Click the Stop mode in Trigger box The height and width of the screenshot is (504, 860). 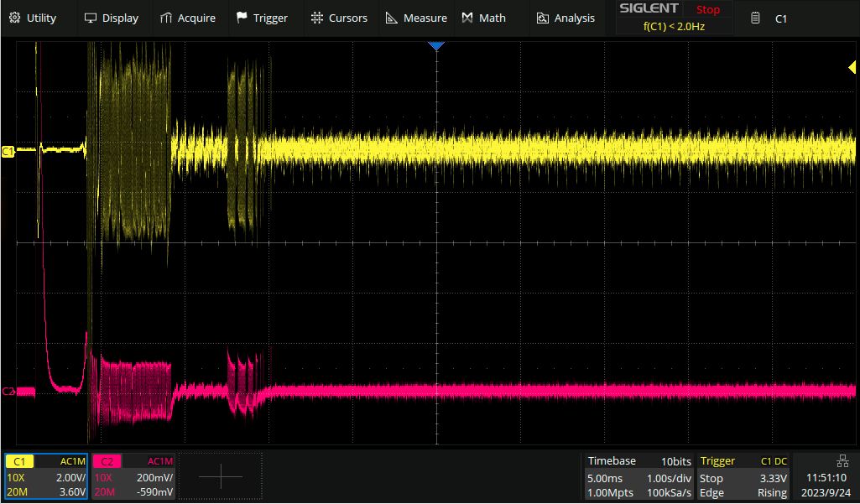click(711, 478)
